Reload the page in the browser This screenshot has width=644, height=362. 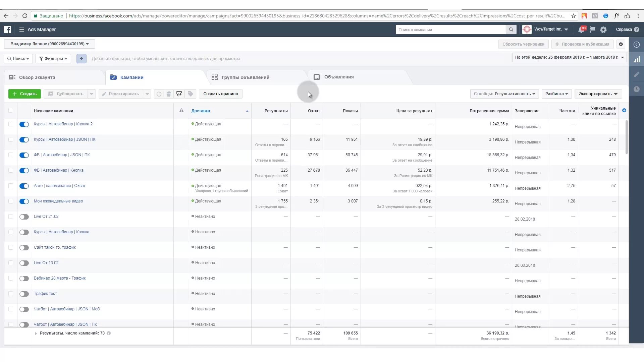(x=24, y=16)
